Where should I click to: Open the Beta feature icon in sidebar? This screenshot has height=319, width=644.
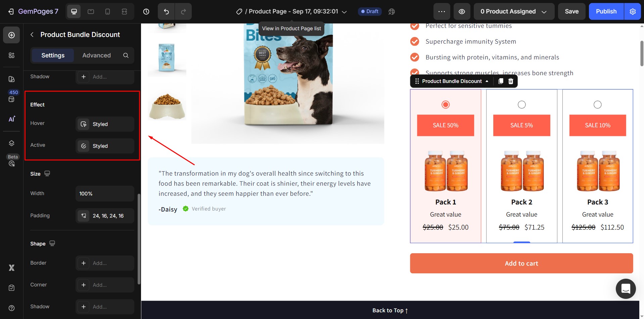click(12, 164)
